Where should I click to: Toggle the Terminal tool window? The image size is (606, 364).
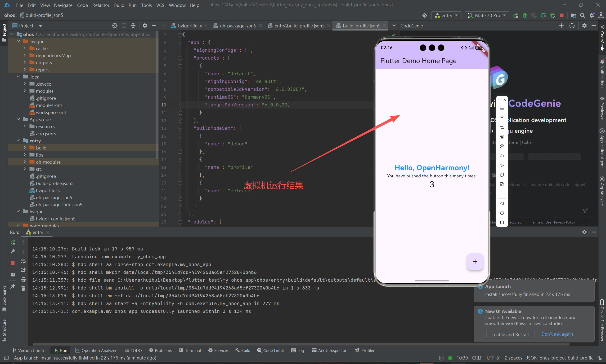coord(190,350)
